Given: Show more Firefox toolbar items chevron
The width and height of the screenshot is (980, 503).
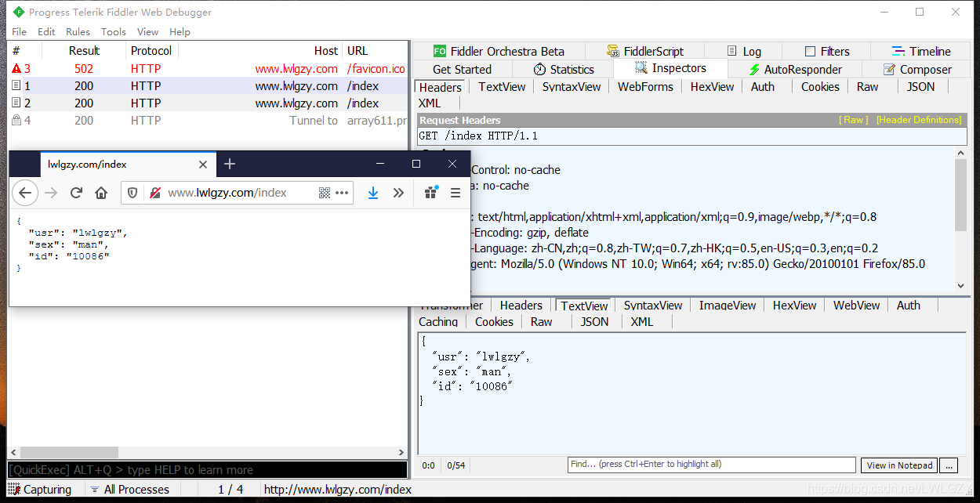Looking at the screenshot, I should point(398,193).
